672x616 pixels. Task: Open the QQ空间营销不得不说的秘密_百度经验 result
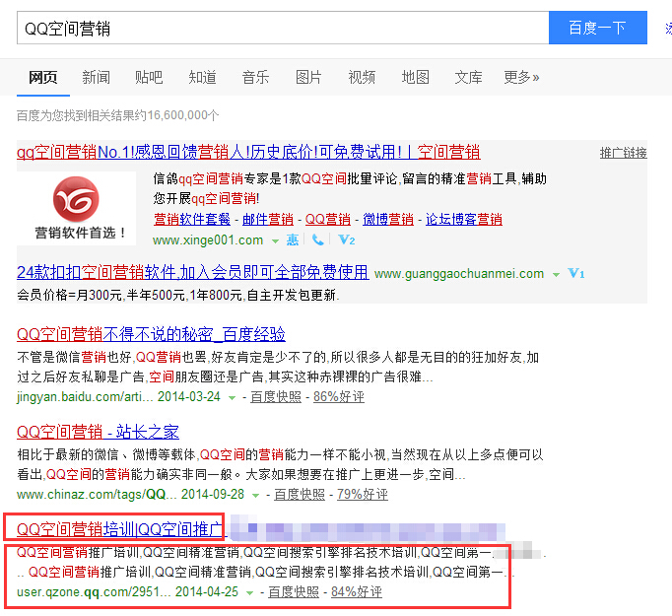pyautogui.click(x=151, y=334)
